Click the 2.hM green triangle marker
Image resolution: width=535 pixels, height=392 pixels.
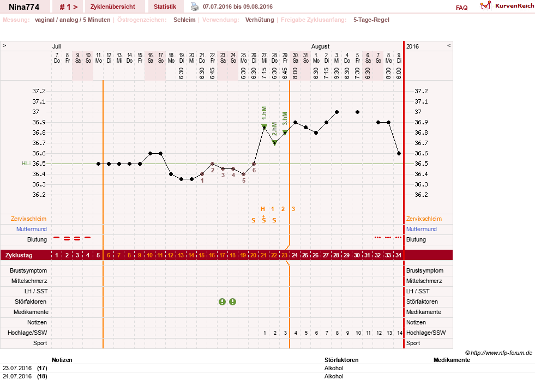[275, 143]
